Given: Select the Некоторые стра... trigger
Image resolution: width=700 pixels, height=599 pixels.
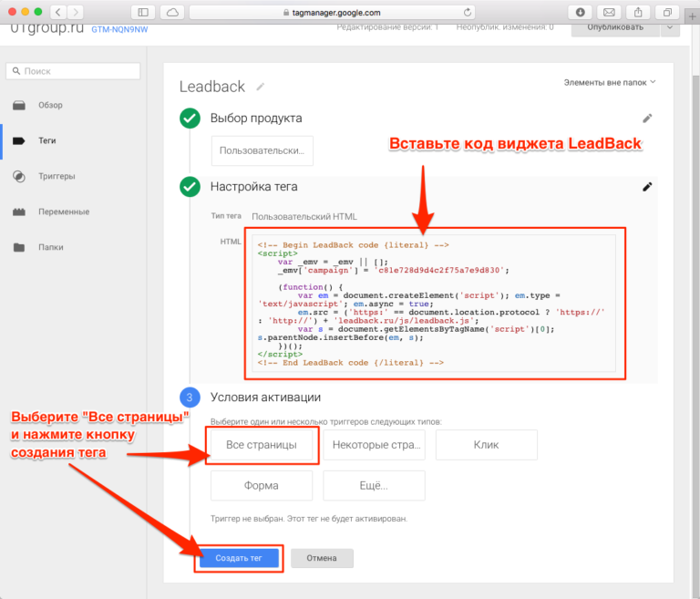Looking at the screenshot, I should 374,445.
